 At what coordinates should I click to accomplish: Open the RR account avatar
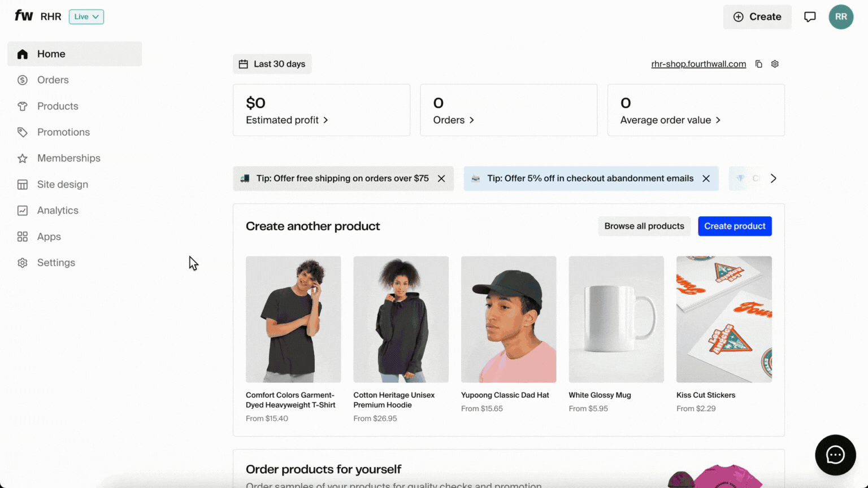coord(841,17)
